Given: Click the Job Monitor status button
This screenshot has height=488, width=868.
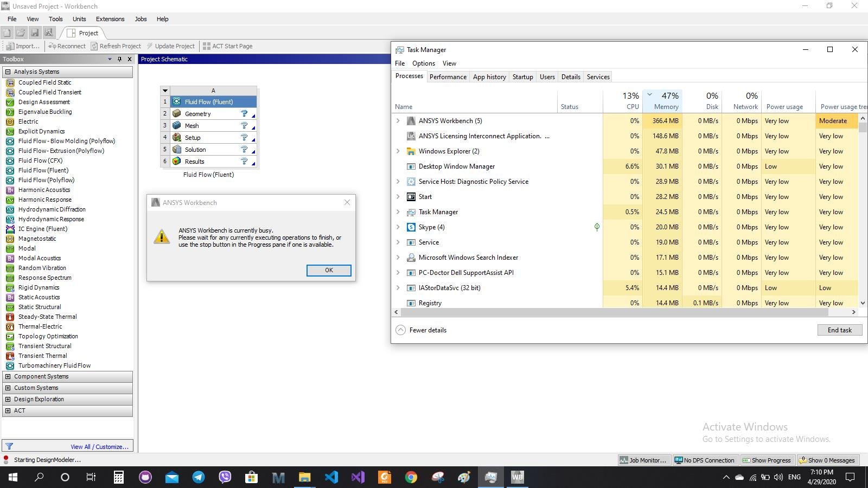Looking at the screenshot, I should click(x=643, y=460).
